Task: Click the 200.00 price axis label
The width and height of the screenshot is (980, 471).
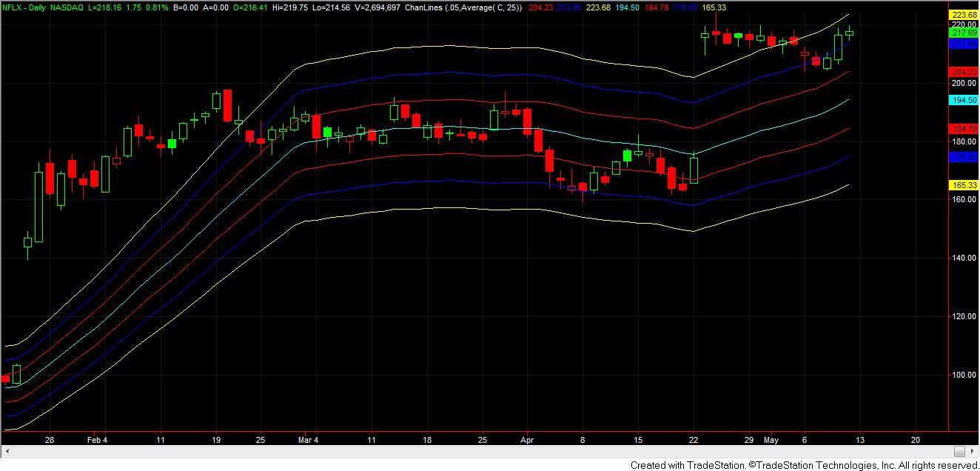Action: click(x=963, y=84)
